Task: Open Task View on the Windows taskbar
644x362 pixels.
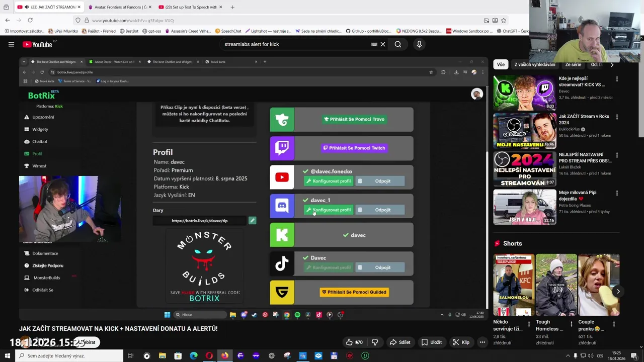Action: tap(130, 356)
